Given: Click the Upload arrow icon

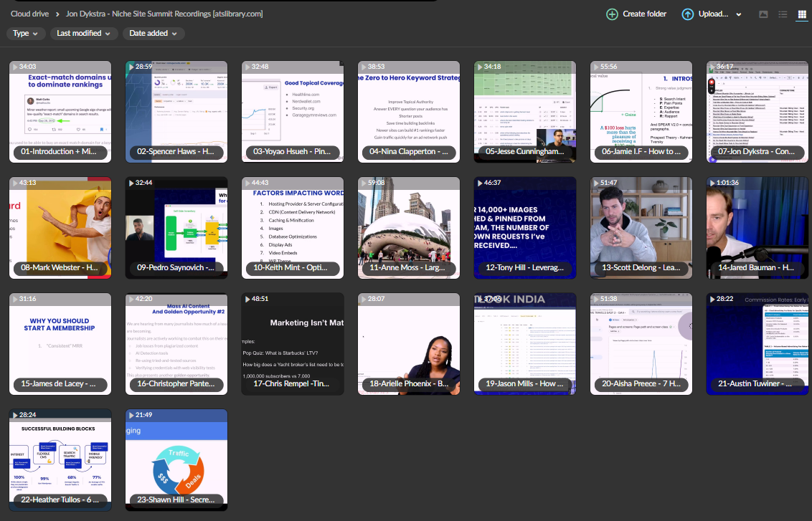Looking at the screenshot, I should [x=687, y=14].
